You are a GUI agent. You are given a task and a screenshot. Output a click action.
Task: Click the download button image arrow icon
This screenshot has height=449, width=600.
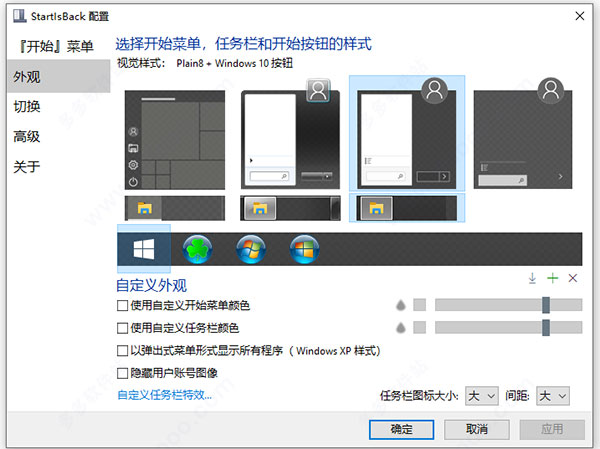coord(532,278)
